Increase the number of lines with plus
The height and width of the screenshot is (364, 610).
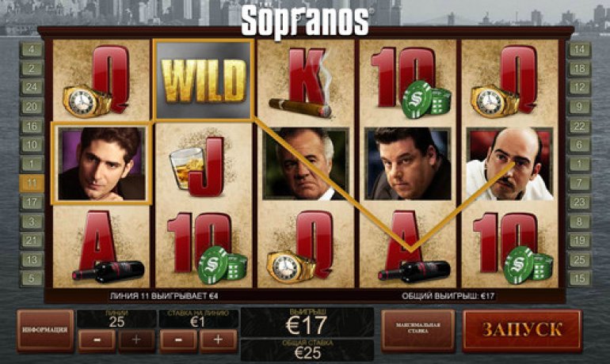136,340
